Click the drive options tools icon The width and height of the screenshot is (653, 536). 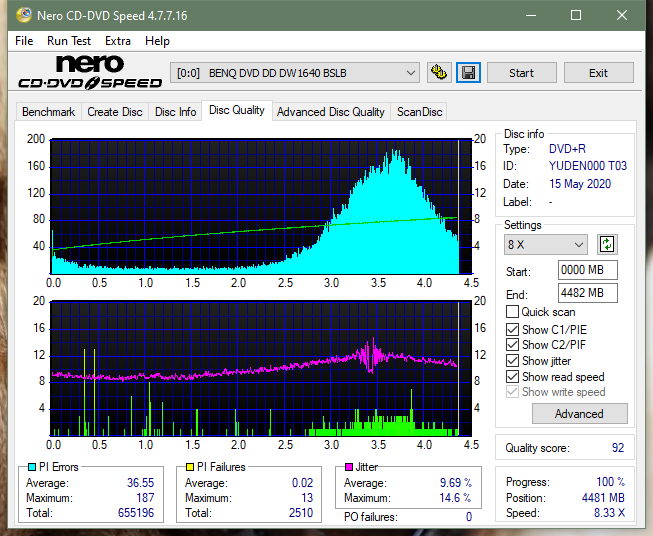[439, 73]
